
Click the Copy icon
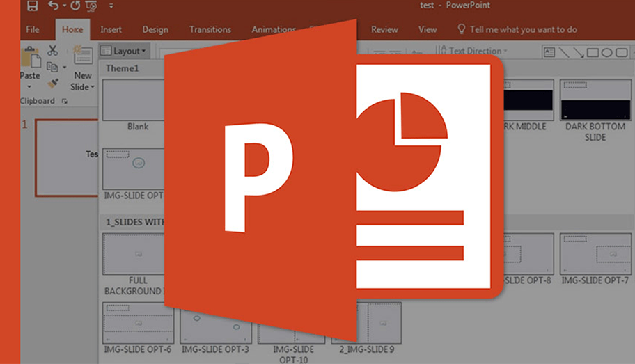[52, 67]
